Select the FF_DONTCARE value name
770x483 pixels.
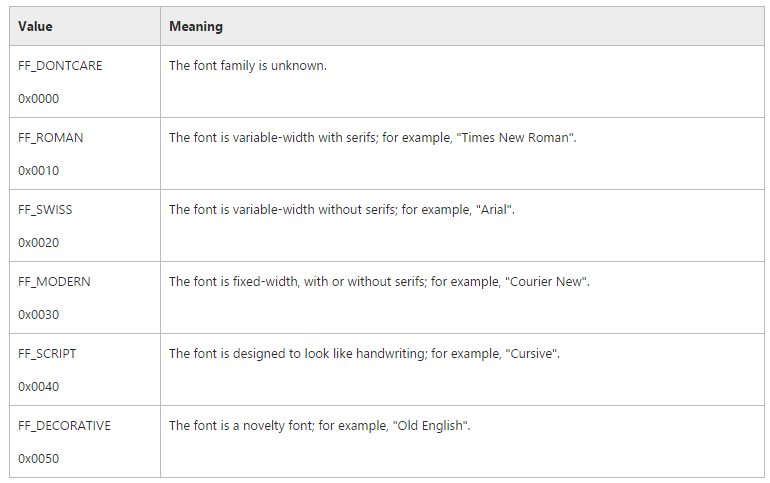(x=60, y=66)
